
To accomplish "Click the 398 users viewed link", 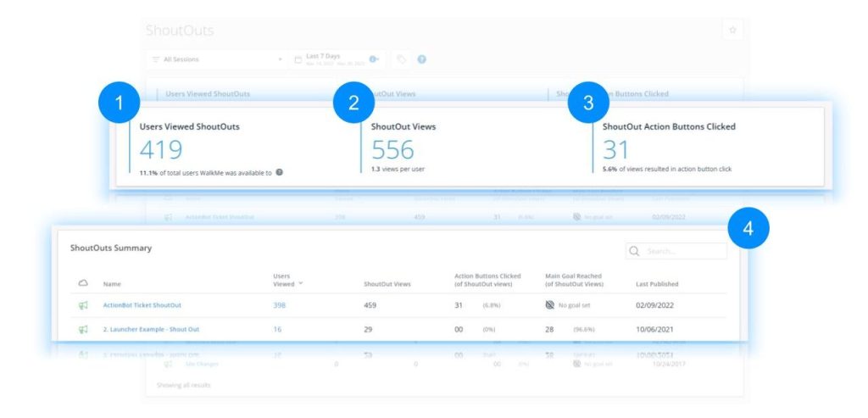I will tap(281, 305).
